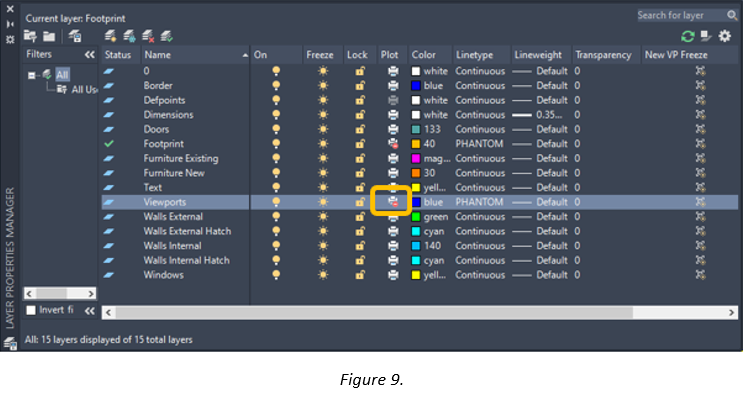Click the Delete Layer icon
Image resolution: width=743 pixels, height=395 pixels.
(x=148, y=36)
